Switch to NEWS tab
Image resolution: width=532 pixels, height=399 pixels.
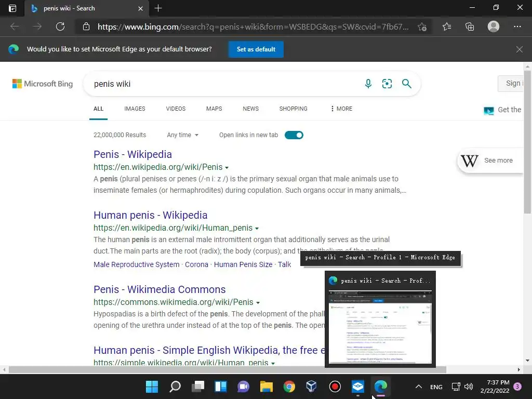point(251,109)
